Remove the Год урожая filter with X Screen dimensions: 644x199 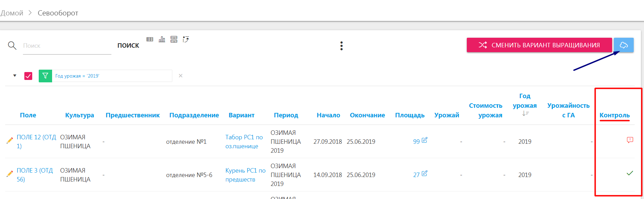181,76
